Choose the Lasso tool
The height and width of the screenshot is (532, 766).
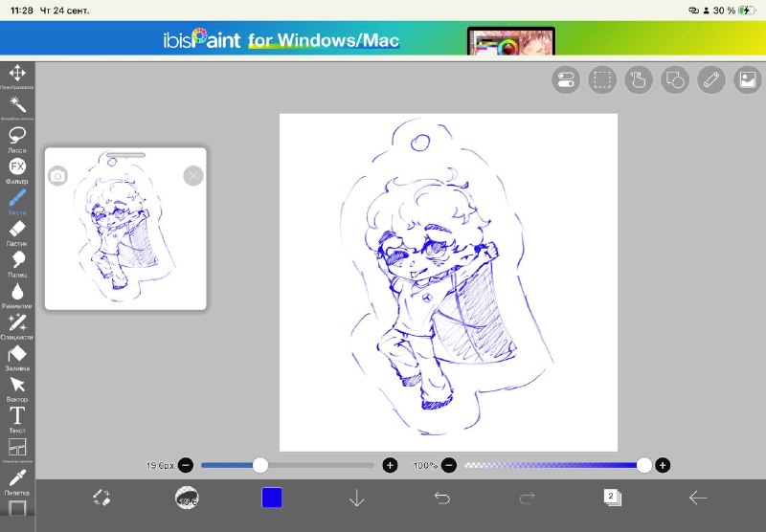click(17, 139)
